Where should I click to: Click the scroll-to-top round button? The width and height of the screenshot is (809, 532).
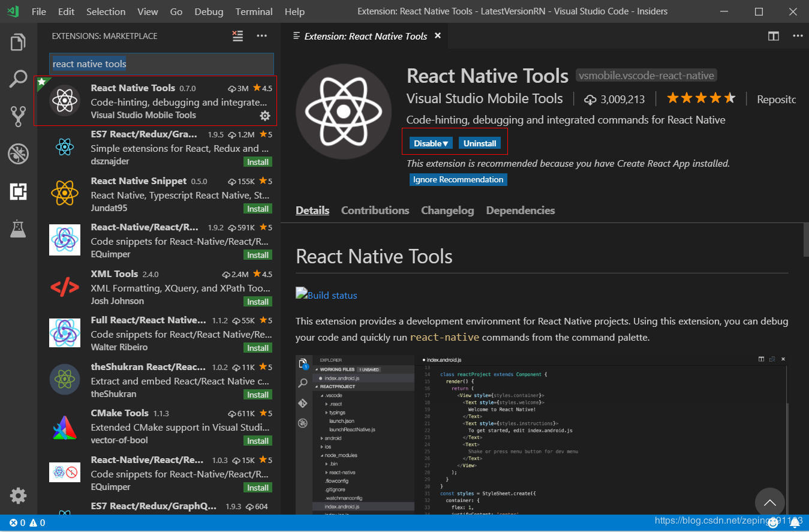[770, 503]
